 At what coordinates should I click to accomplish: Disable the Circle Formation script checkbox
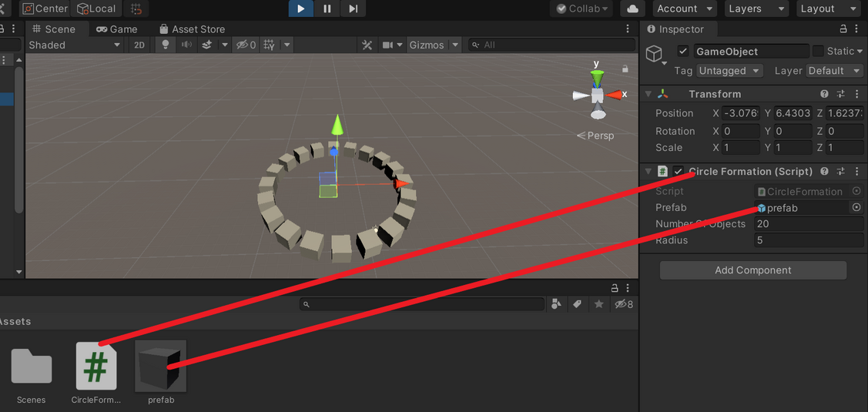point(678,172)
